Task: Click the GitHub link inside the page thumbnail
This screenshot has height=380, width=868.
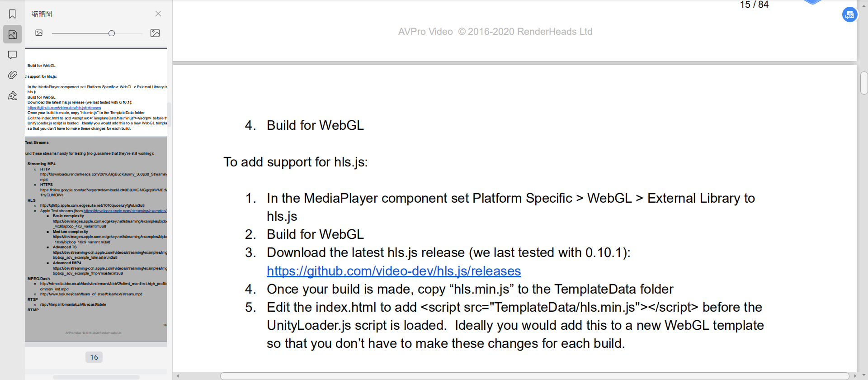Action: 65,107
